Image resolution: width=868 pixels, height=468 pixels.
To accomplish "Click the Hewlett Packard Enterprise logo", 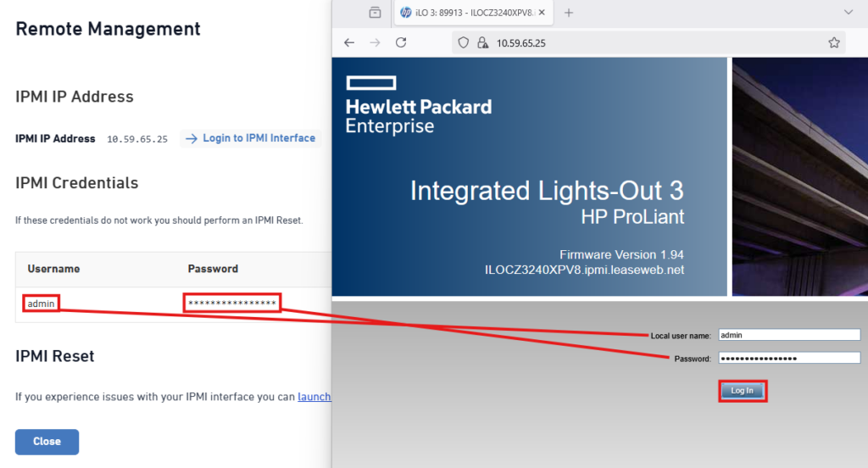I will (419, 105).
